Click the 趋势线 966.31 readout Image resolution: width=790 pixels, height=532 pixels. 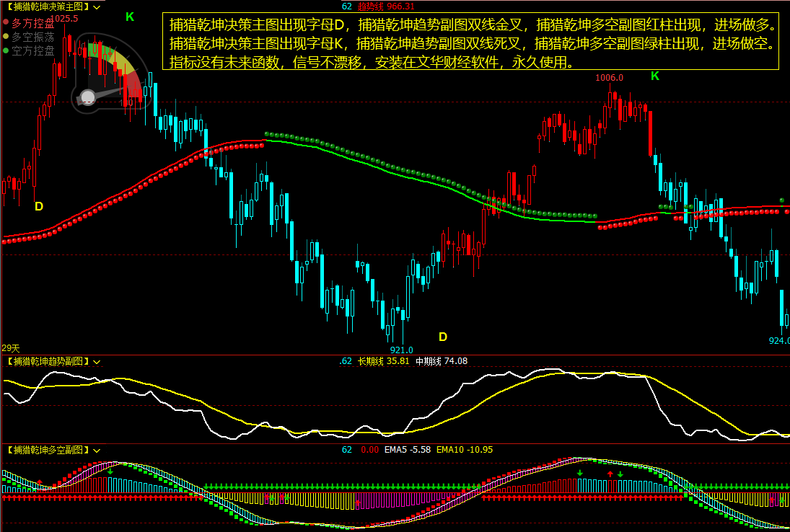click(386, 6)
